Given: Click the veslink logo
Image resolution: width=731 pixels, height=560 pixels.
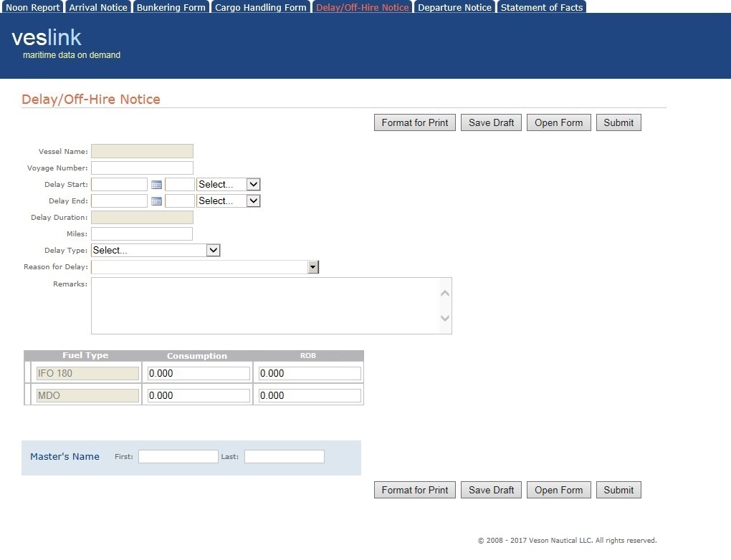Looking at the screenshot, I should (x=46, y=37).
